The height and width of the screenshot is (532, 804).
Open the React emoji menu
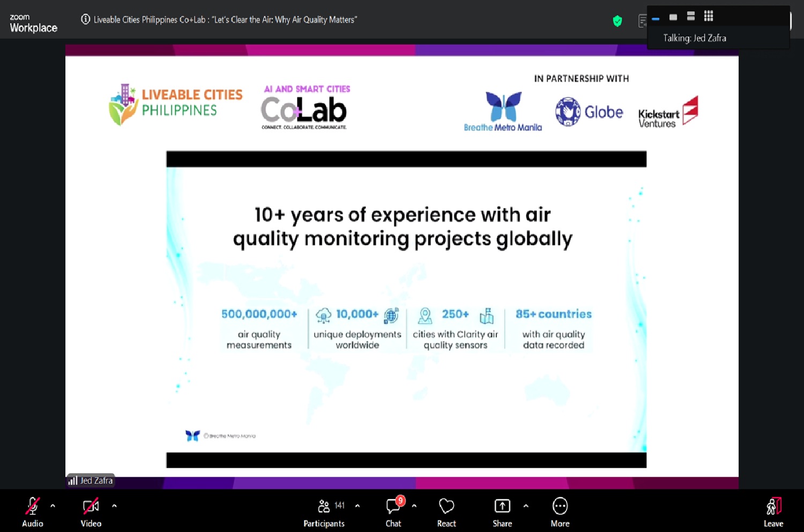click(x=446, y=512)
